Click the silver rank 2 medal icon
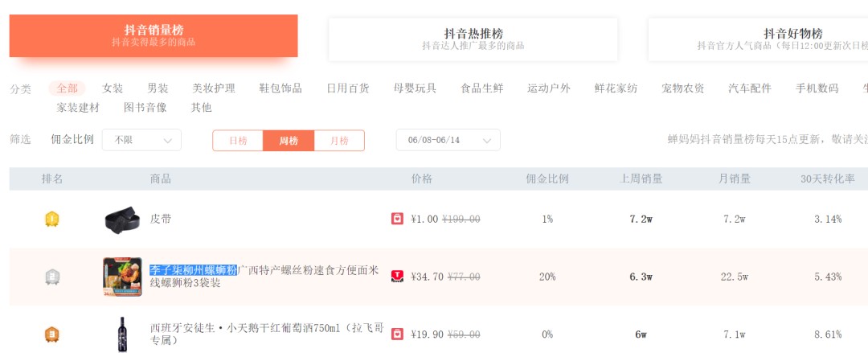 coord(52,277)
